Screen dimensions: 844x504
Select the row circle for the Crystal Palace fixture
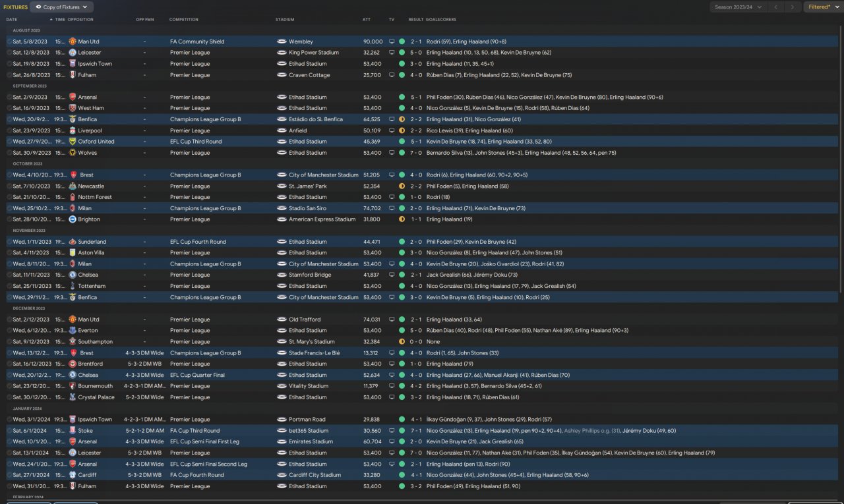coord(9,397)
